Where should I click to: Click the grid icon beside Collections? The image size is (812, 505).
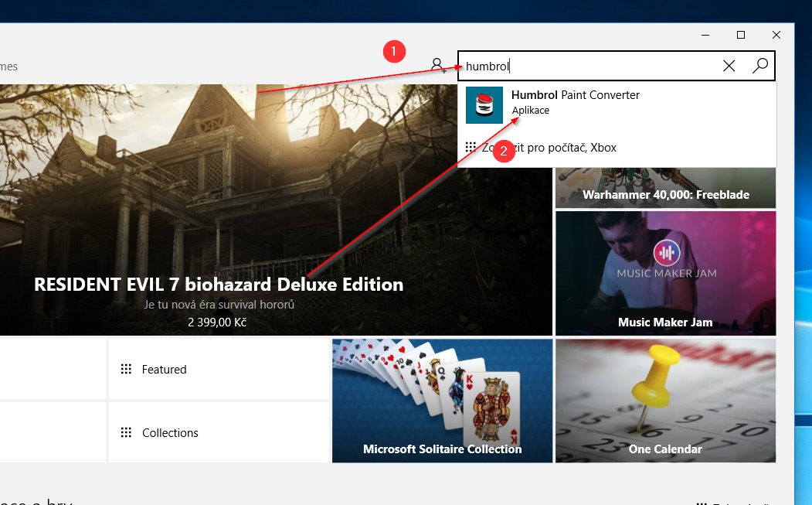tap(127, 433)
